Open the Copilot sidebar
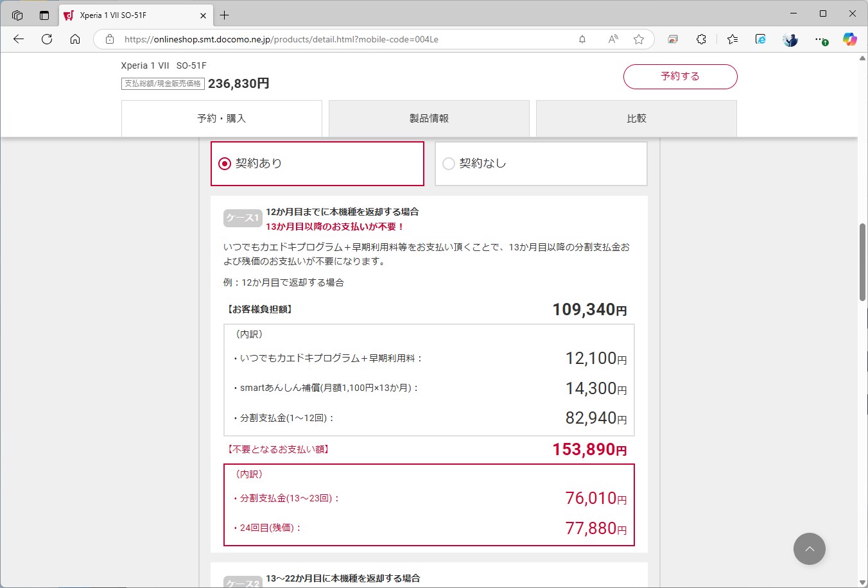Viewport: 868px width, 588px height. point(849,39)
